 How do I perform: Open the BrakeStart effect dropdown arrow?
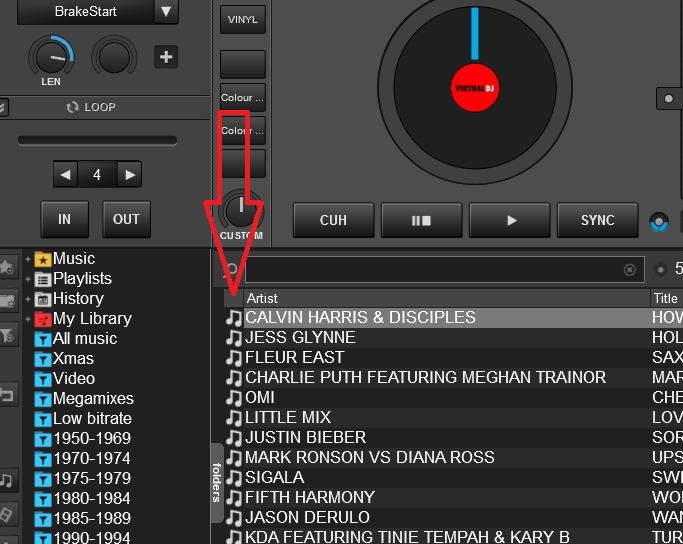pos(166,12)
